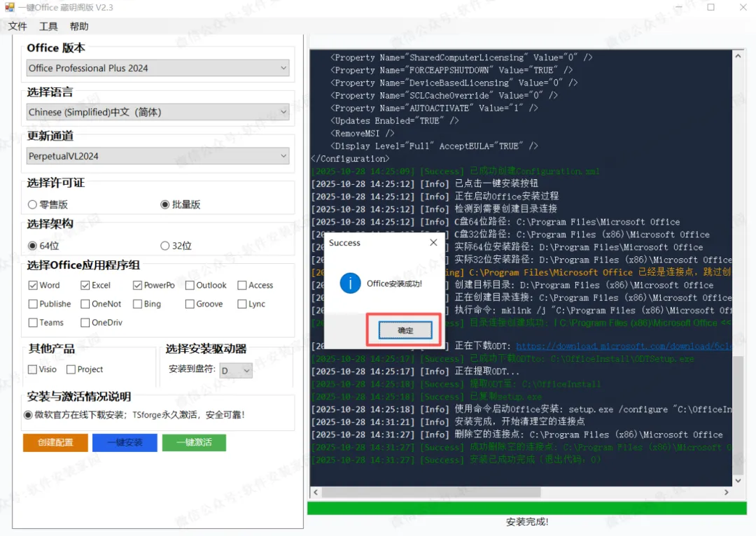Check the Visio product checkbox

33,369
